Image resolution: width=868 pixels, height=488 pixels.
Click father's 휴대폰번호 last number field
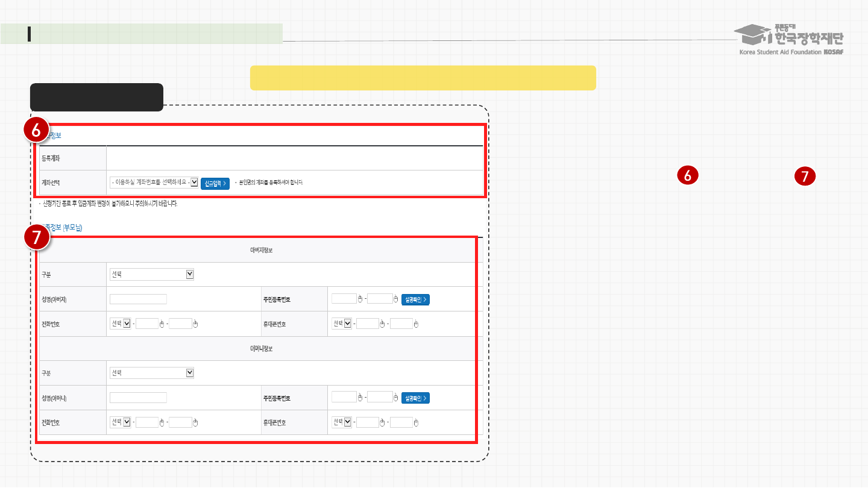pos(401,324)
